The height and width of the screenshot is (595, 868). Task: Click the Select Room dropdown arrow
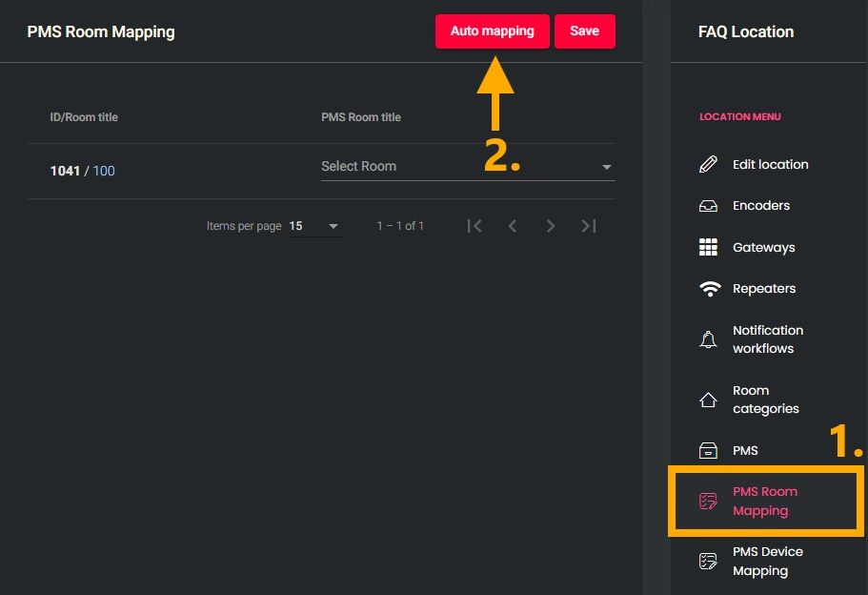607,167
